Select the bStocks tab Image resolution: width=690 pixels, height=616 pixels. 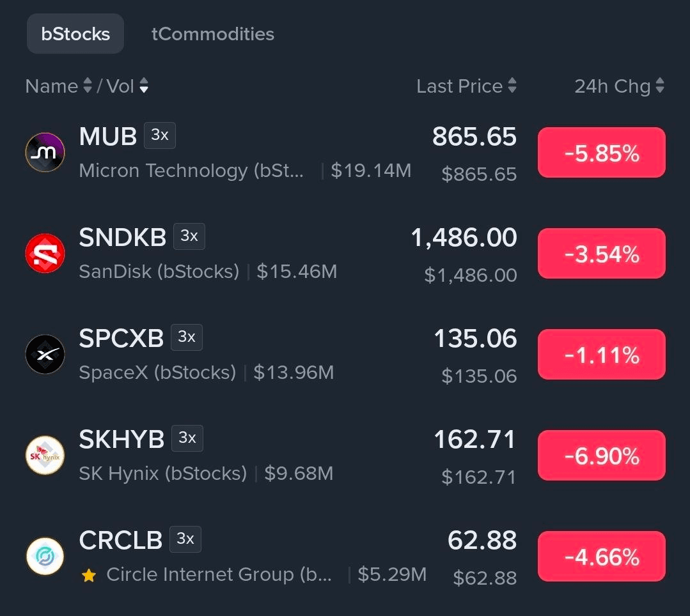pyautogui.click(x=75, y=34)
